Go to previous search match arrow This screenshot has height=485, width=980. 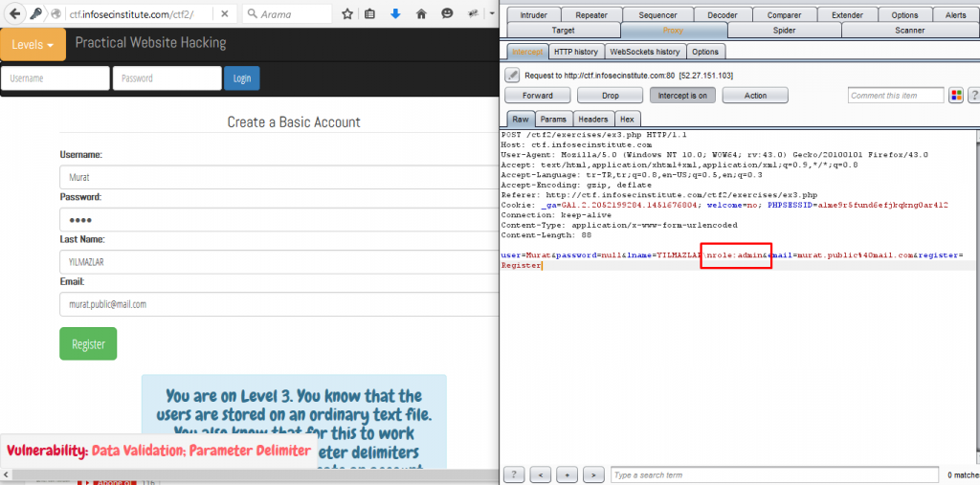[540, 474]
